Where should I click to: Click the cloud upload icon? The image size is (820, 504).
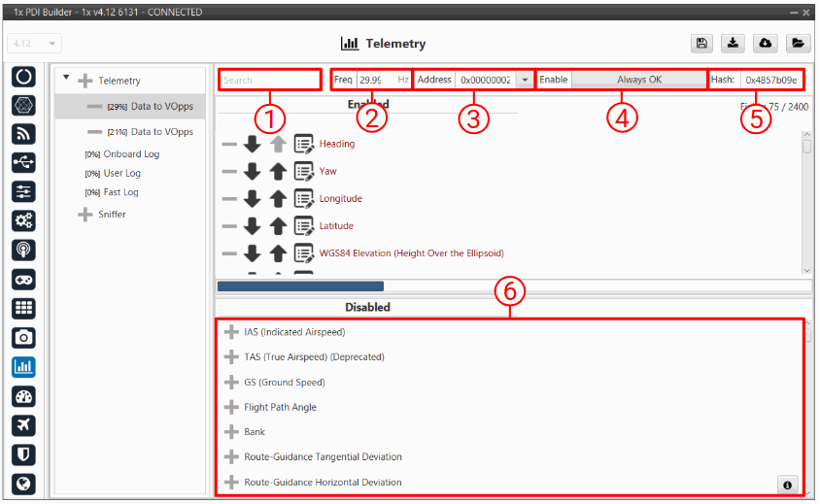pos(765,44)
